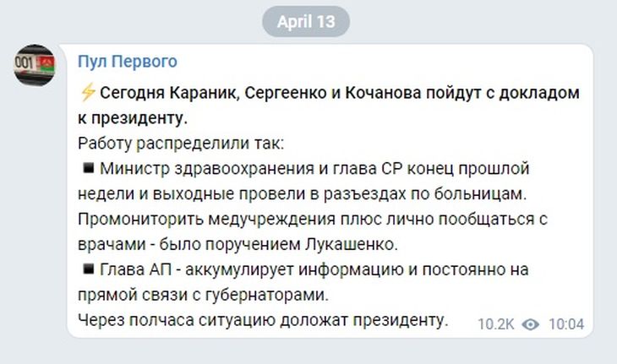Click the black square bullet before "Министр"
The height and width of the screenshot is (364, 617).
tap(87, 167)
